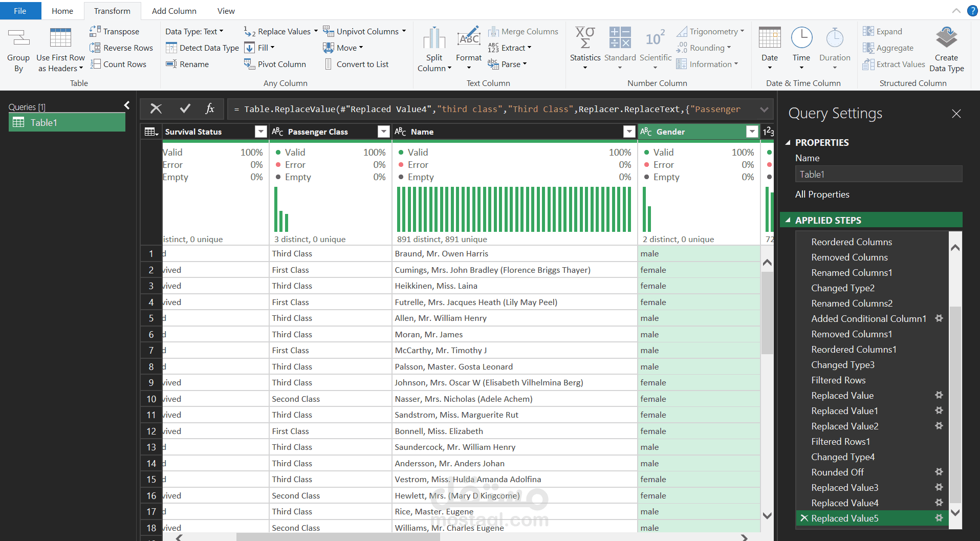Viewport: 980px width, 541px height.
Task: Select the Reordered Columns step
Action: coord(852,242)
